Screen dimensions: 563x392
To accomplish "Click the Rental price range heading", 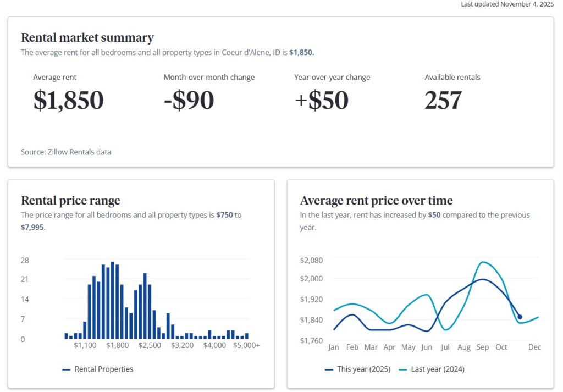I will [x=70, y=201].
